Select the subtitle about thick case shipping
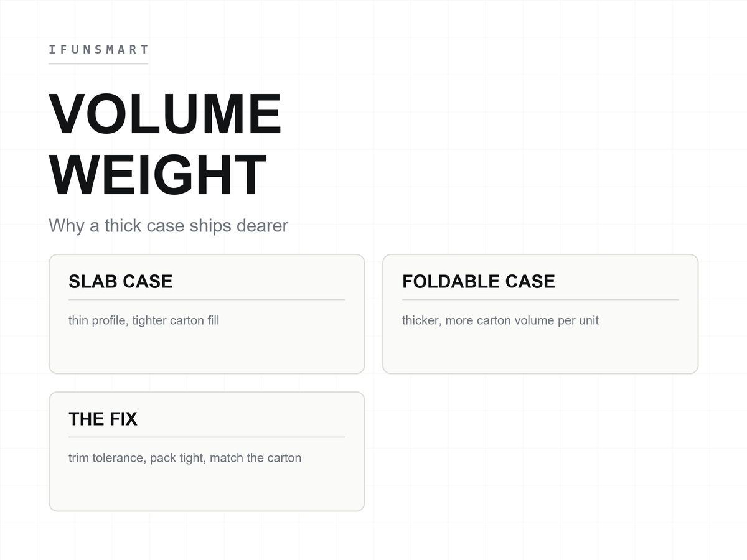 tap(168, 225)
